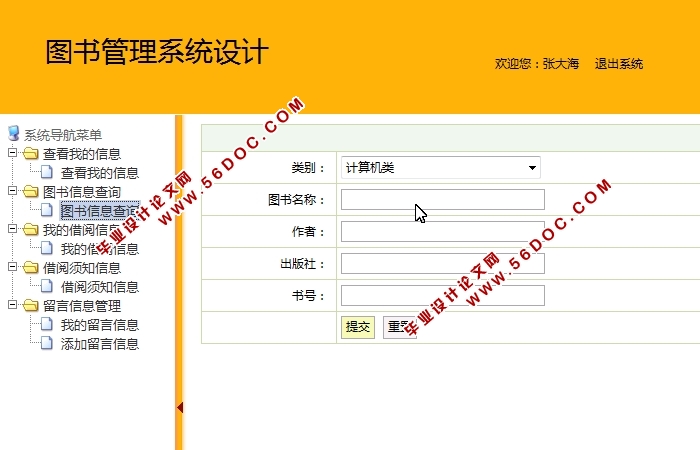700x450 pixels.
Task: Click the 图书名称 input field
Action: tap(442, 200)
